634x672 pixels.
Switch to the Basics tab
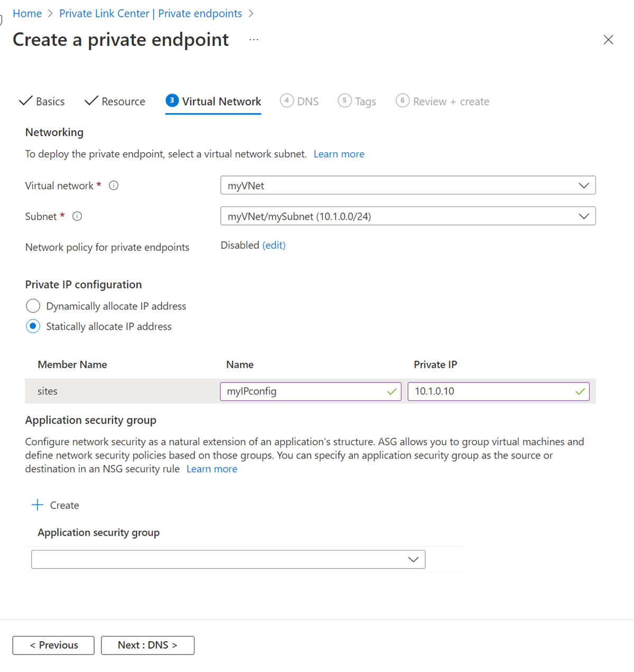pyautogui.click(x=42, y=101)
